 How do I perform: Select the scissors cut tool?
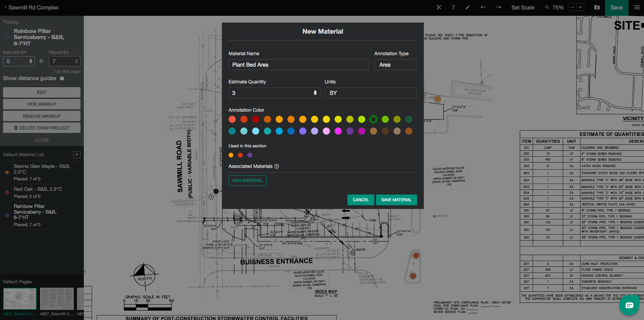(x=439, y=7)
